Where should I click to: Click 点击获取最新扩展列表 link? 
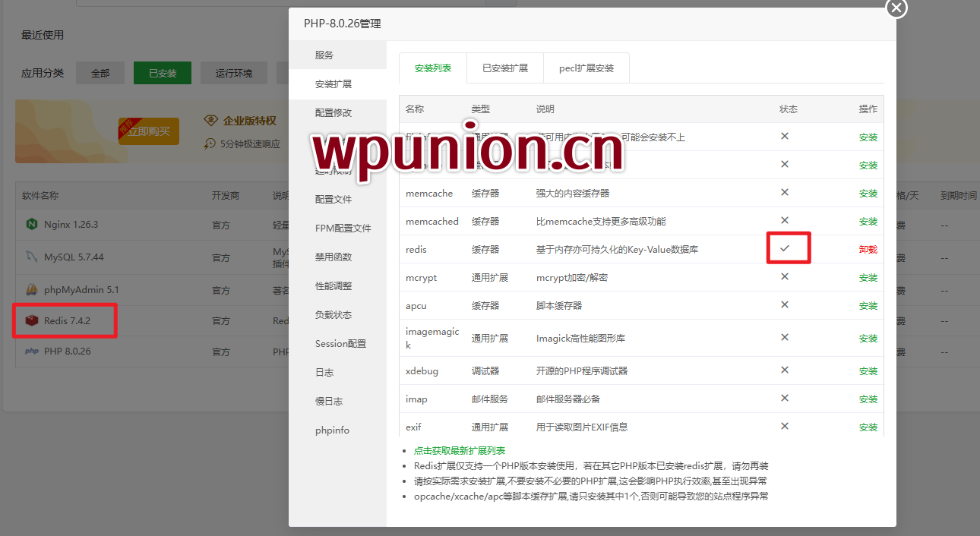click(x=460, y=451)
